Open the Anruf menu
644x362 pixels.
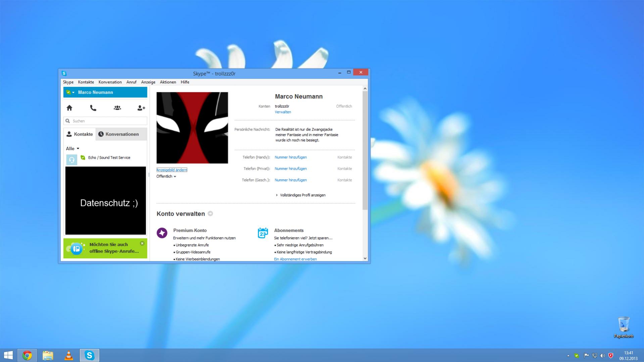131,82
